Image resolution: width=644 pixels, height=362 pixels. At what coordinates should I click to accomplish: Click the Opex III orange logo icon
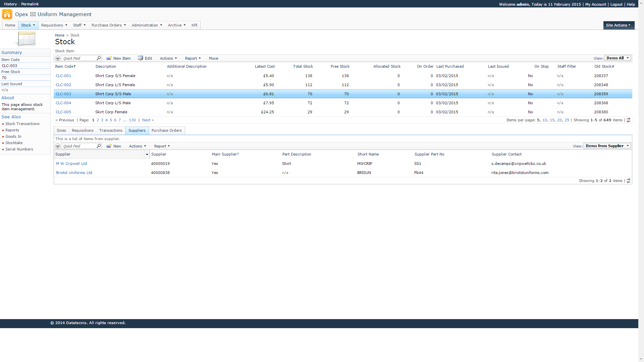coord(7,14)
